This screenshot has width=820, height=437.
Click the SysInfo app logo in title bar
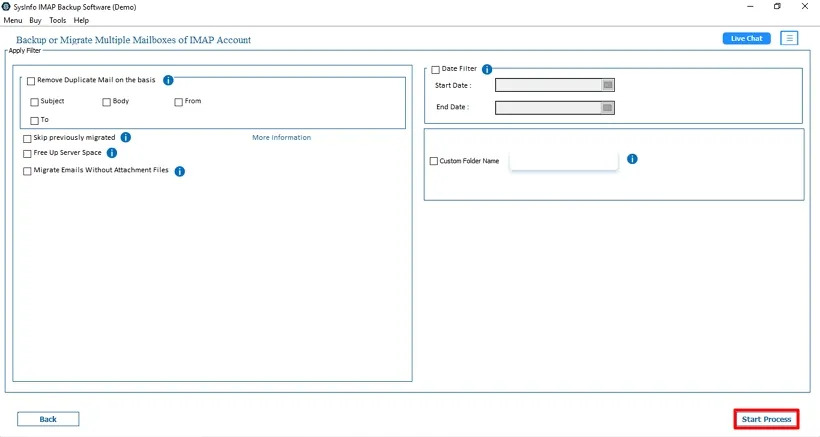pos(6,7)
